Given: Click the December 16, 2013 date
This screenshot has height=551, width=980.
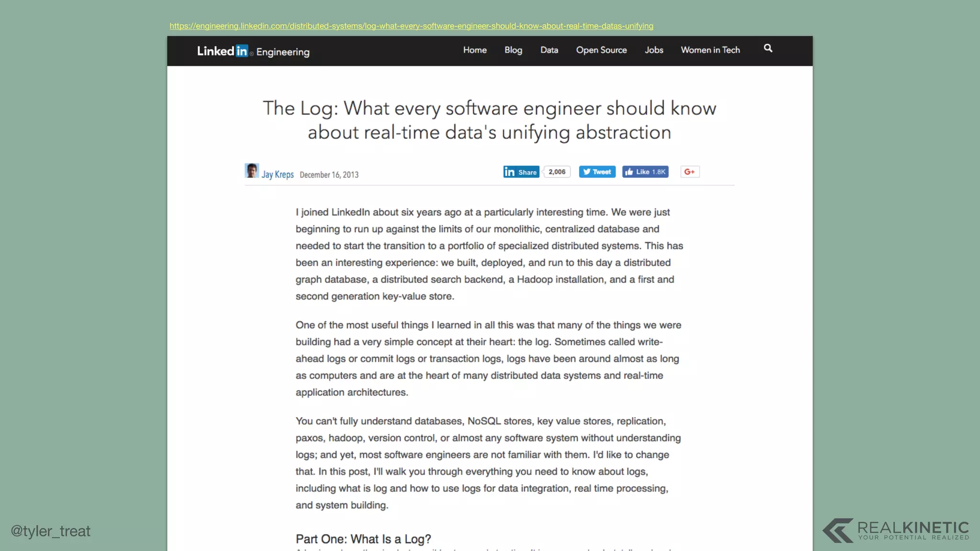Looking at the screenshot, I should click(329, 175).
